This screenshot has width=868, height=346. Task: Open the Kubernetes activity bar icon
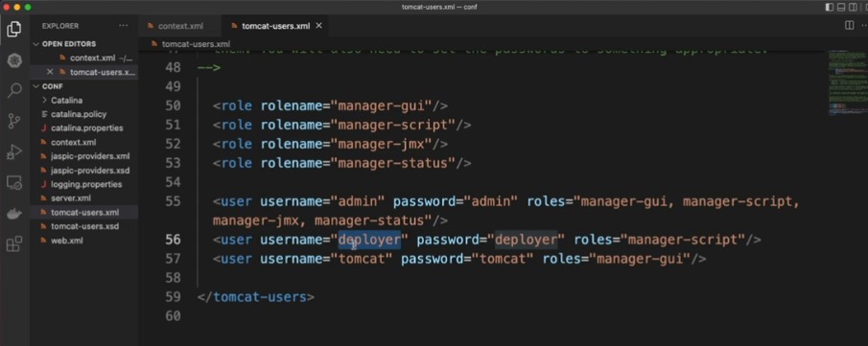click(x=14, y=60)
